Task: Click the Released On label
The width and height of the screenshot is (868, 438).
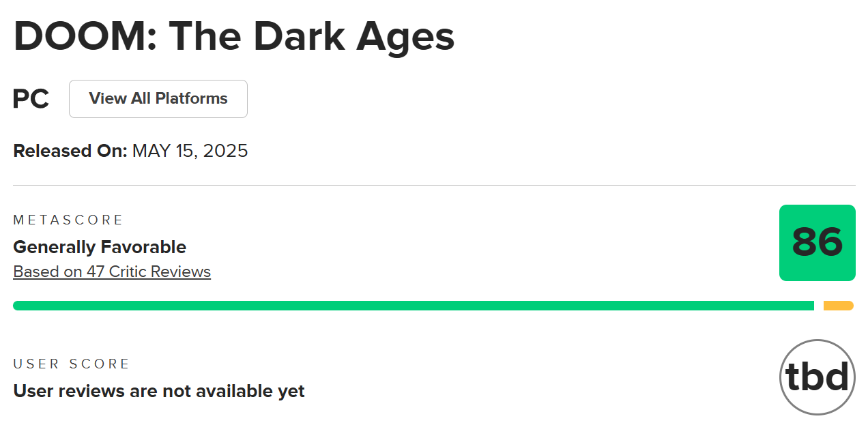Action: point(70,151)
